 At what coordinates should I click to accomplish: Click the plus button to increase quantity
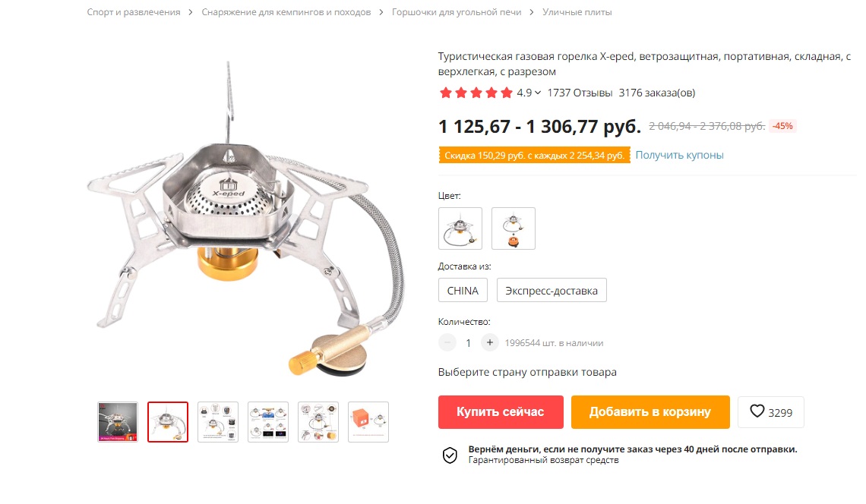[x=489, y=343]
